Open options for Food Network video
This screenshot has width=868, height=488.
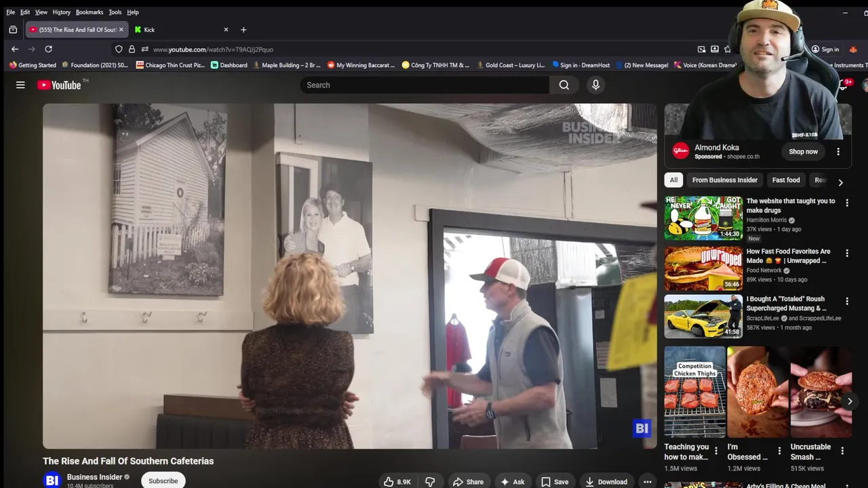click(846, 253)
